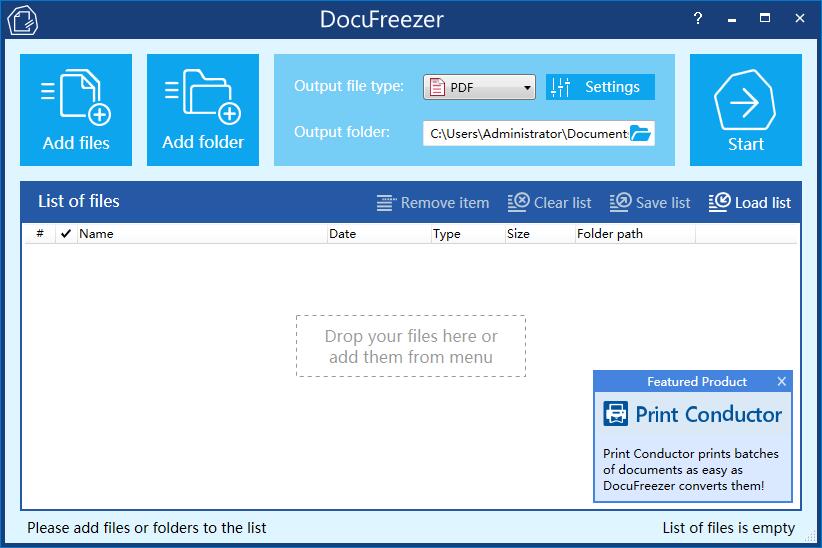Maximize the DocuFreezer window
Image resolution: width=822 pixels, height=548 pixels.
[x=765, y=18]
